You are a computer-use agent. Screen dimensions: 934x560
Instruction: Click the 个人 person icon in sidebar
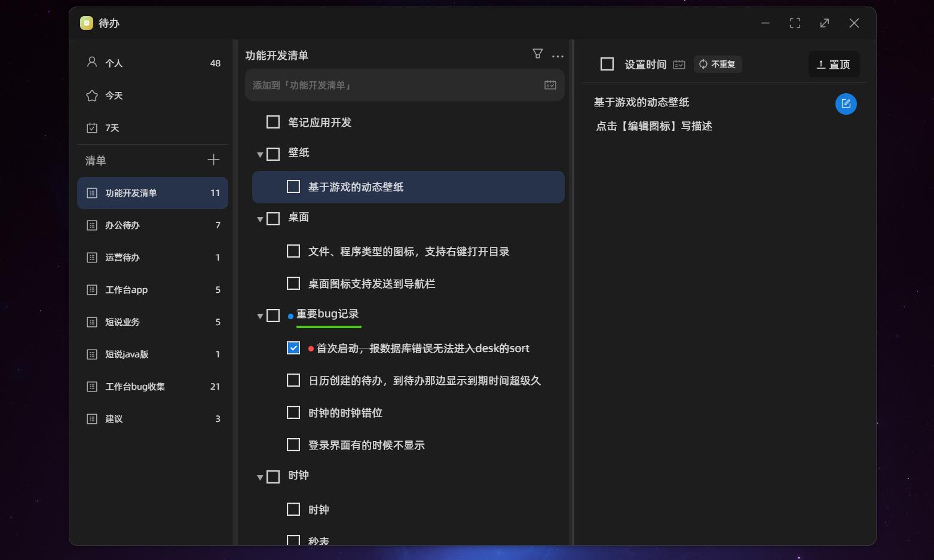pos(91,62)
